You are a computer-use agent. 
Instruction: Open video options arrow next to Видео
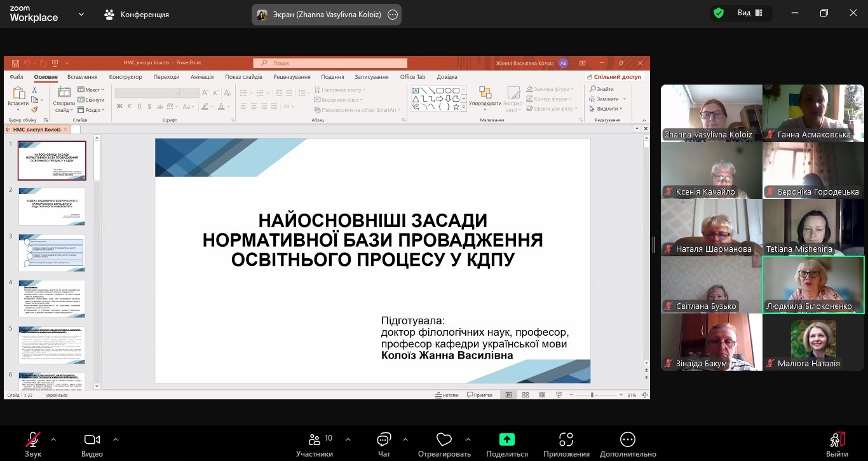[116, 439]
